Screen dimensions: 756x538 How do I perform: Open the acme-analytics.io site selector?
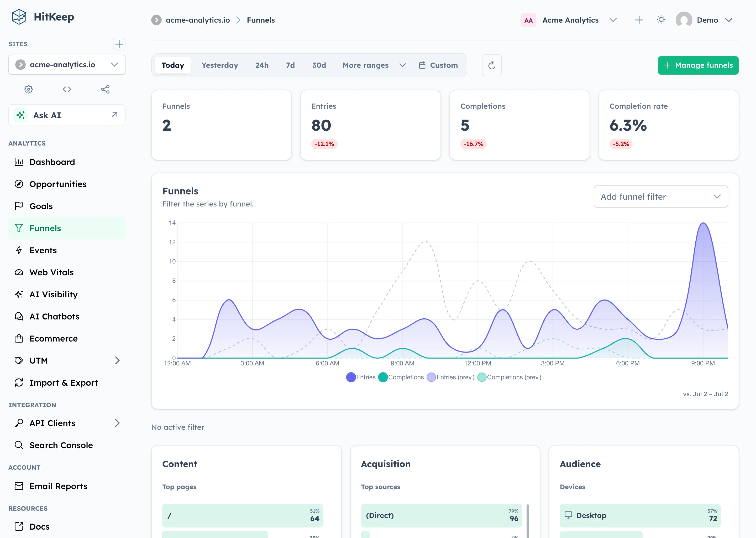pos(67,65)
